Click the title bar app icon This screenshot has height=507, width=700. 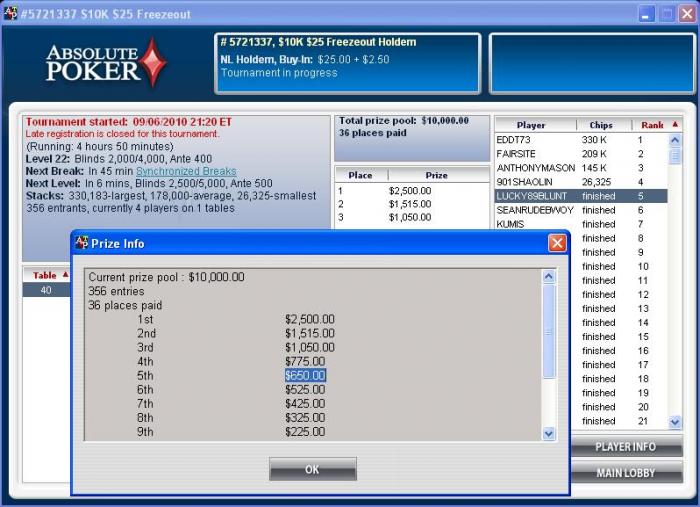tap(10, 13)
